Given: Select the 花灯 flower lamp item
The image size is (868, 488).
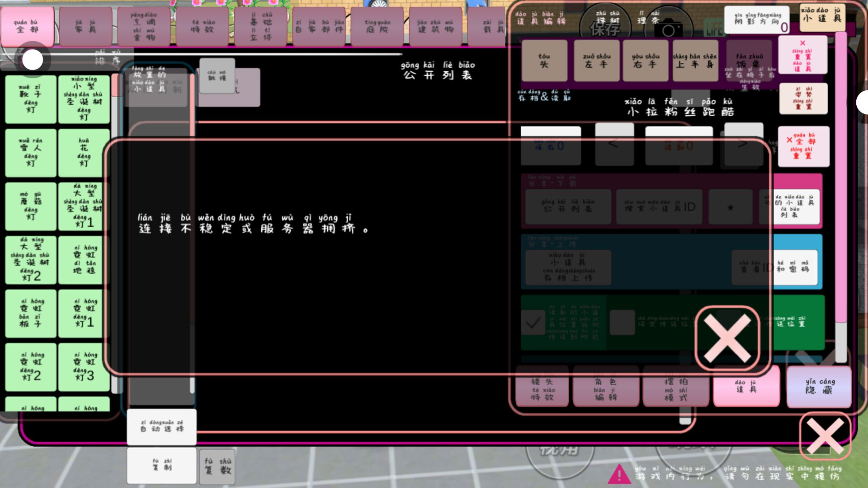Looking at the screenshot, I should pyautogui.click(x=84, y=153).
